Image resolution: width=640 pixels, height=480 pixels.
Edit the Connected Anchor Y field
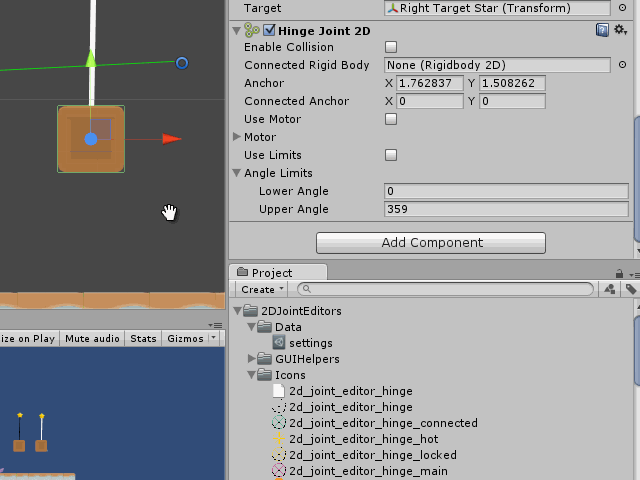pyautogui.click(x=512, y=101)
